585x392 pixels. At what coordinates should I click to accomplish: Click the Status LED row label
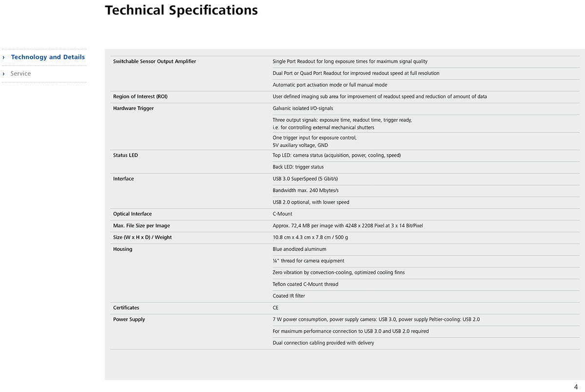(125, 155)
